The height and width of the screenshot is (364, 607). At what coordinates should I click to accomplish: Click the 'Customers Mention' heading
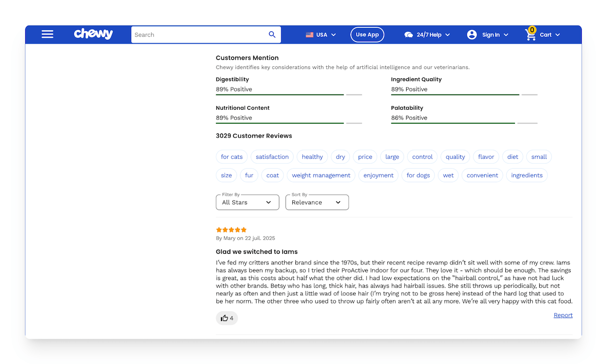[247, 58]
